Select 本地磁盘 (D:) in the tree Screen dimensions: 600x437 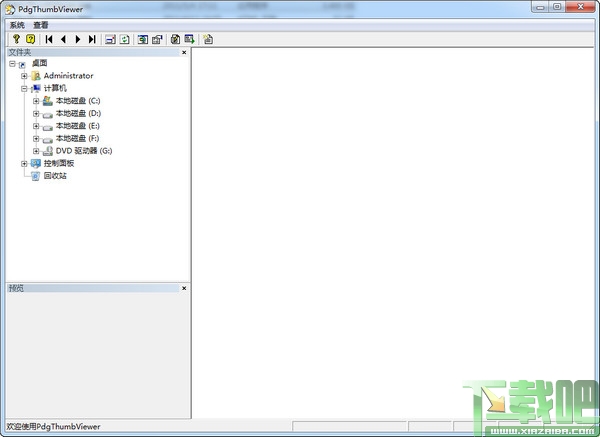point(78,113)
